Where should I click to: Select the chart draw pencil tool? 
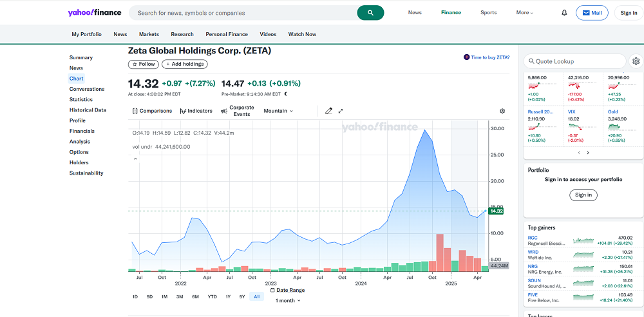pyautogui.click(x=328, y=111)
